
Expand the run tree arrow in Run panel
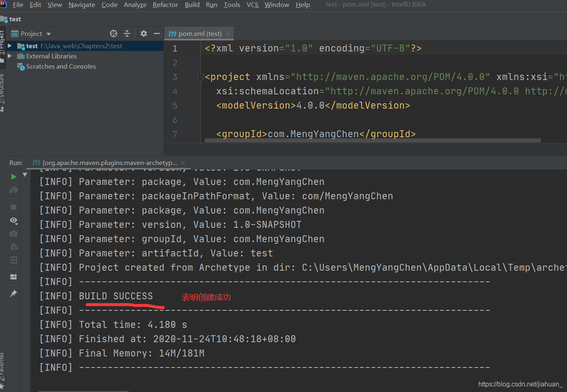tap(25, 175)
